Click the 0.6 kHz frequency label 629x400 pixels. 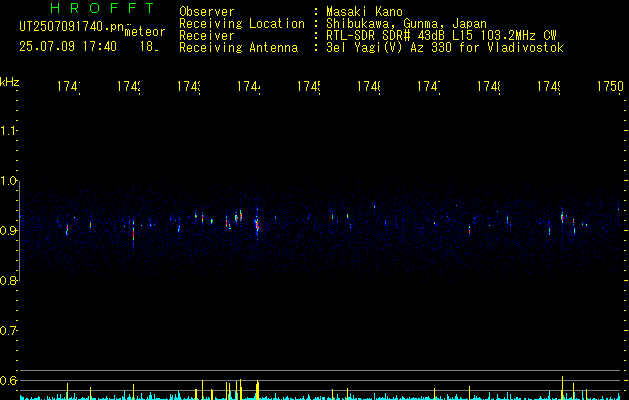pyautogui.click(x=9, y=380)
